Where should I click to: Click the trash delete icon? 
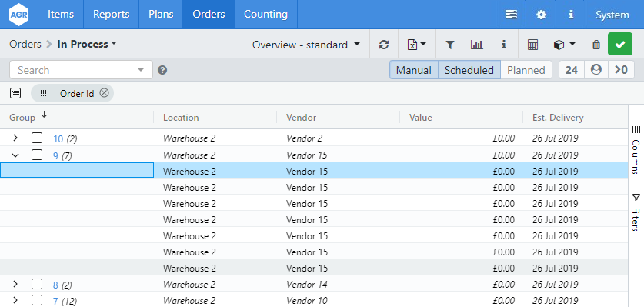pyautogui.click(x=596, y=45)
